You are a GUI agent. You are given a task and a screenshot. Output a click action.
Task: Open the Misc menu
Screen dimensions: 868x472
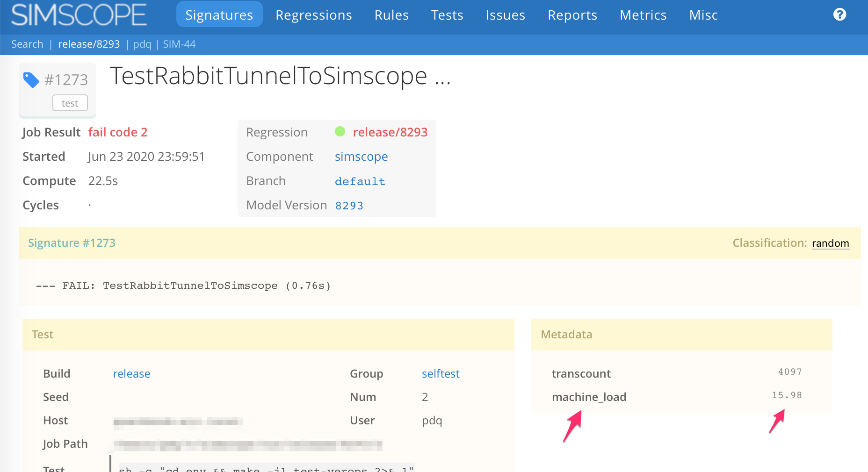tap(703, 15)
